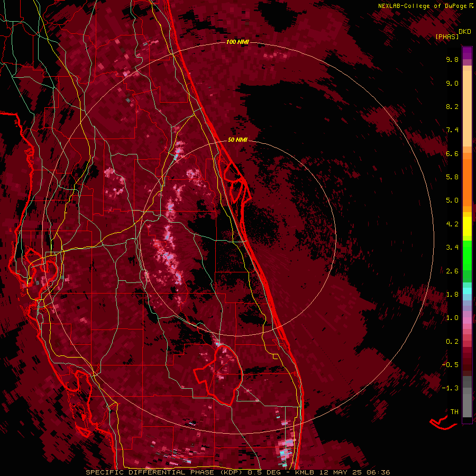Click the 9.0 legend value
This screenshot has width=476, height=476.
click(x=452, y=83)
